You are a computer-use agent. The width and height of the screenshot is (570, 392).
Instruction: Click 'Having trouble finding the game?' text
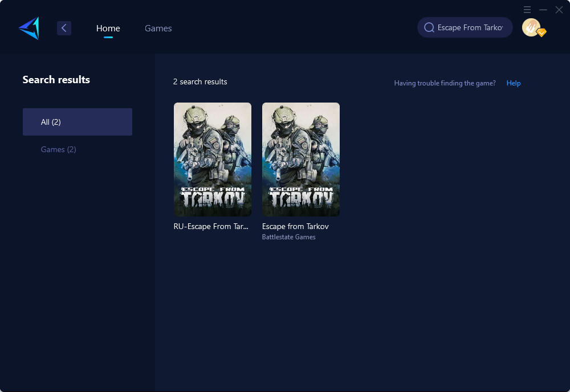tap(445, 83)
